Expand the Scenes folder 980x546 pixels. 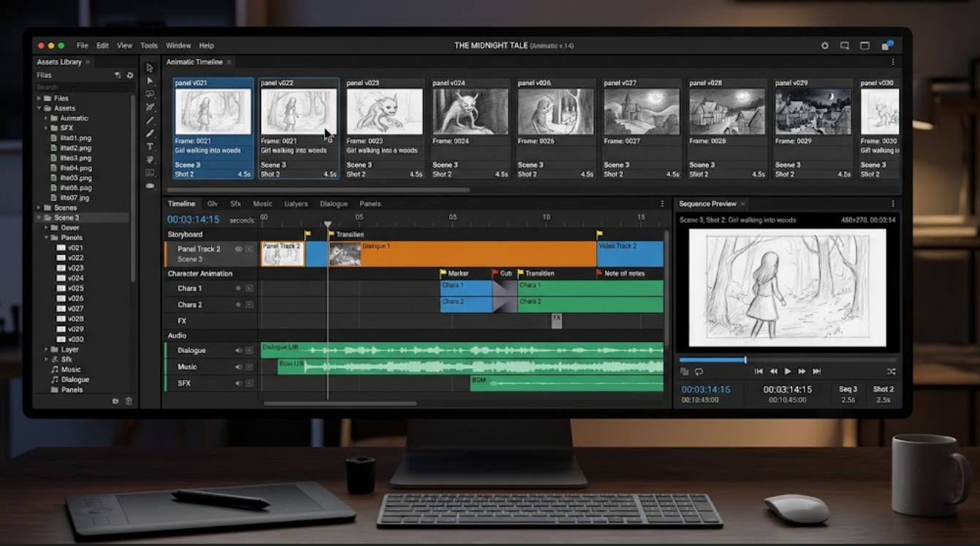39,208
